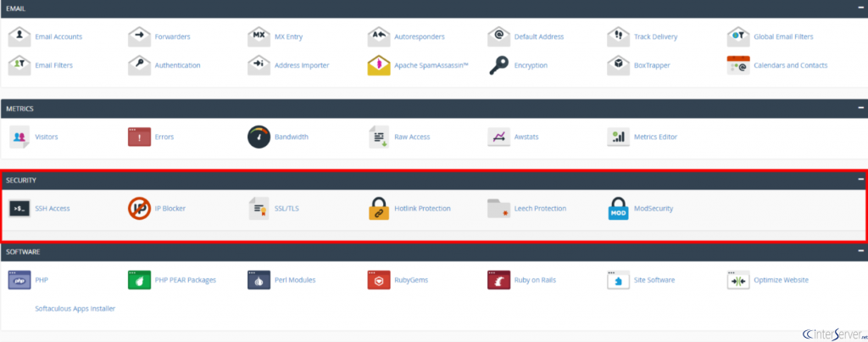Click the SSH Access link
Image resolution: width=868 pixels, height=342 pixels.
(x=53, y=209)
